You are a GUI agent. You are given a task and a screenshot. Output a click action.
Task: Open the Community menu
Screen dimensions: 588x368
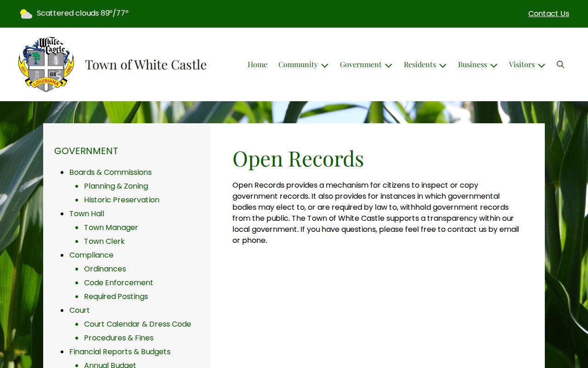(298, 64)
